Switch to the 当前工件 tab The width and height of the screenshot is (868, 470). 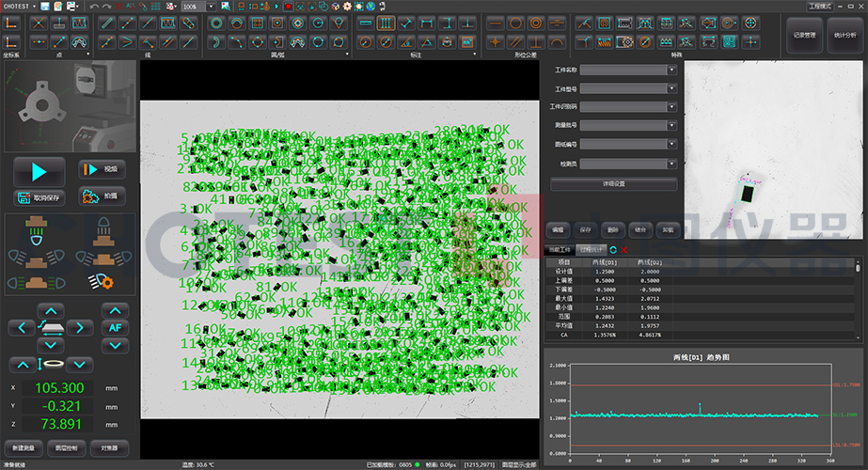[x=560, y=249]
